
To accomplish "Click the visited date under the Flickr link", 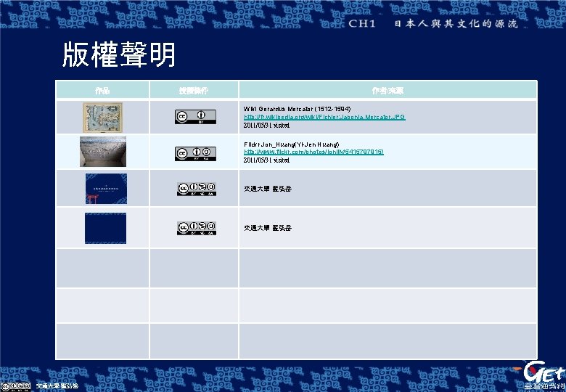I will point(266,160).
